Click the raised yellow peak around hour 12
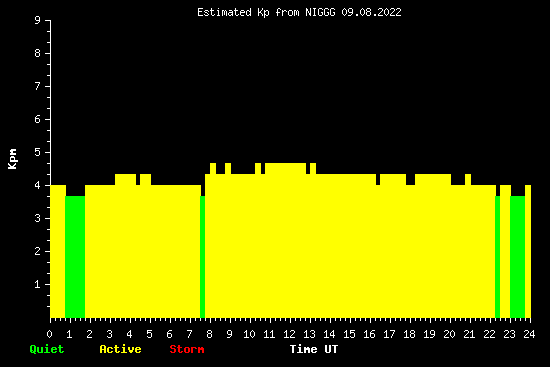This screenshot has height=367, width=550. click(285, 168)
